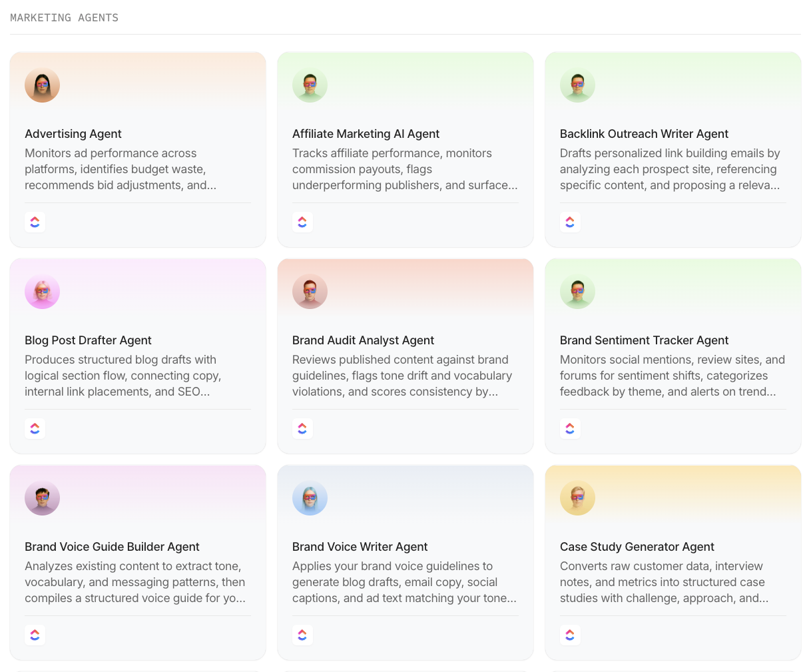Click the ClickUp icon on Backlink Outreach Writer Agent
This screenshot has width=811, height=672.
point(570,222)
